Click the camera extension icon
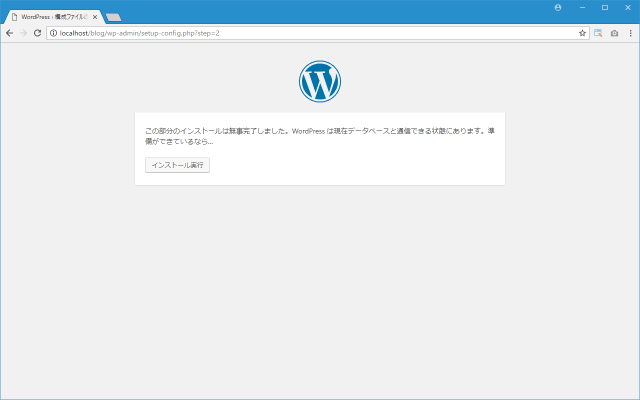 pyautogui.click(x=614, y=33)
